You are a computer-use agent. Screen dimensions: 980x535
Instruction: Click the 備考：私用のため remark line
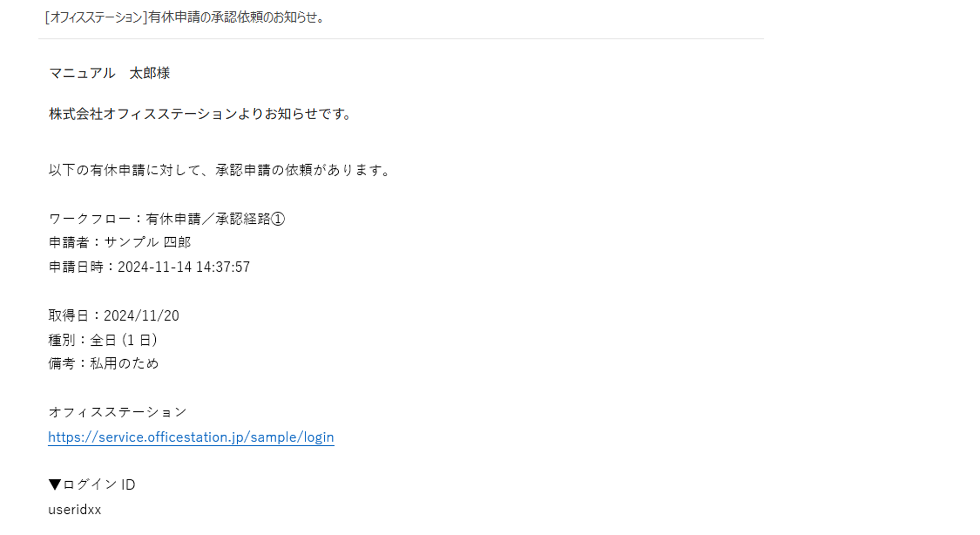click(x=103, y=364)
